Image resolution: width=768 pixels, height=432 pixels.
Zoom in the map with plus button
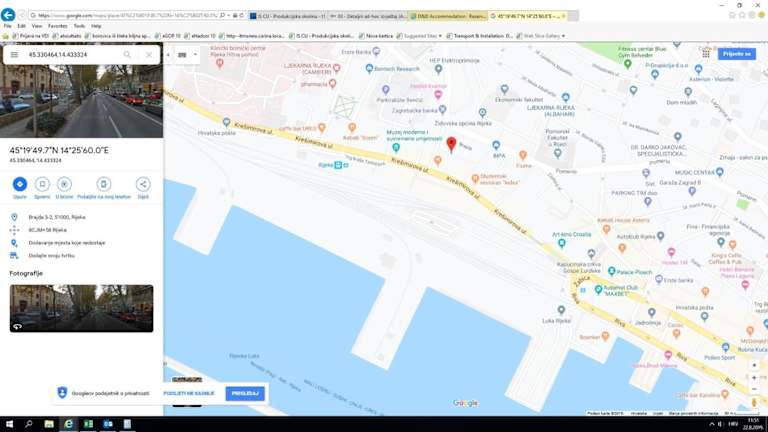(x=754, y=366)
